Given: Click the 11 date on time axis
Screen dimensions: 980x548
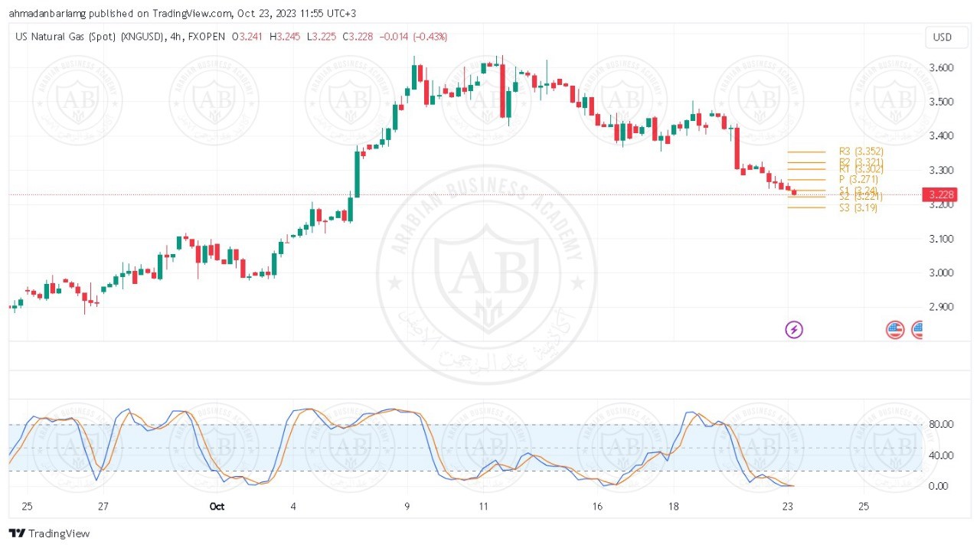Looking at the screenshot, I should (x=483, y=507).
